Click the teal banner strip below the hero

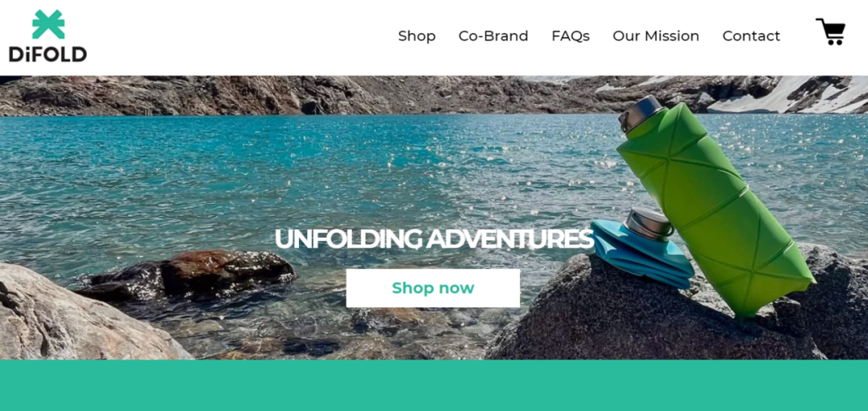[x=434, y=385]
